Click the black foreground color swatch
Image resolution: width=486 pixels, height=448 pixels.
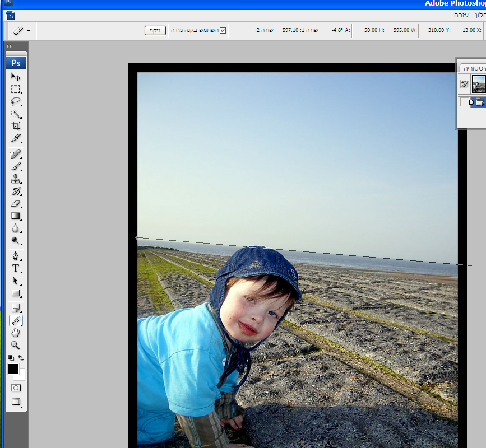click(x=13, y=369)
